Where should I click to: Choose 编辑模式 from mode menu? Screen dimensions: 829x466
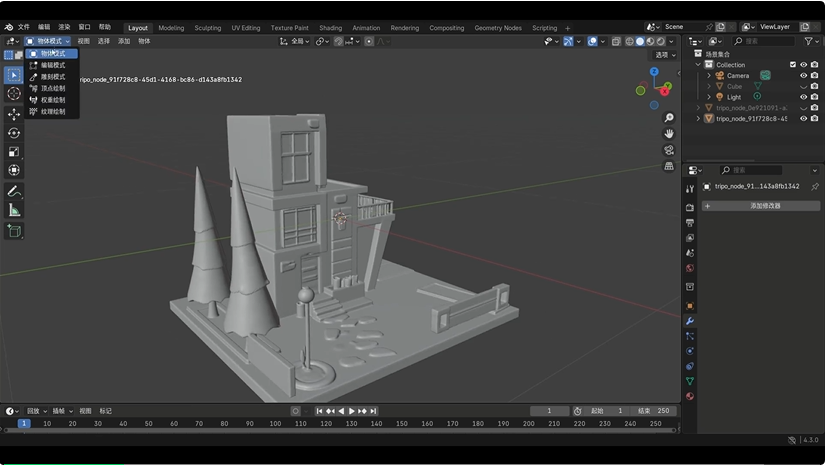click(x=53, y=65)
